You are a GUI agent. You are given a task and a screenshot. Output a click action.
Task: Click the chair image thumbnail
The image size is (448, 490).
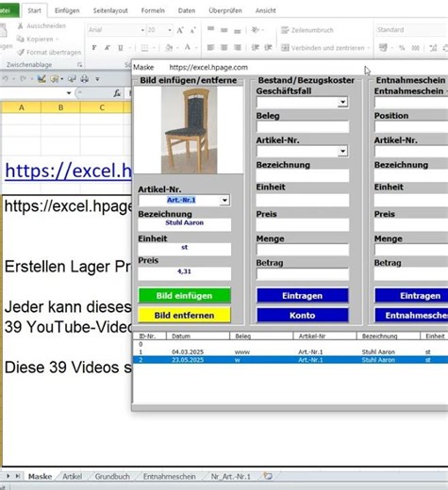[189, 130]
